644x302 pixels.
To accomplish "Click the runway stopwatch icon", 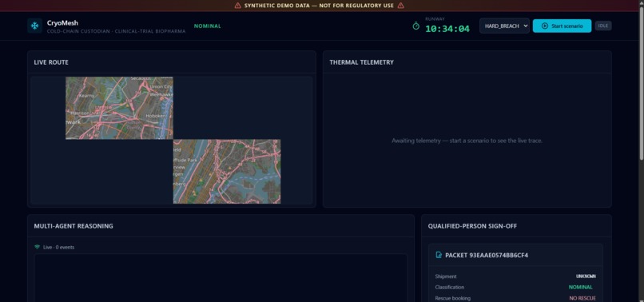I will [416, 26].
